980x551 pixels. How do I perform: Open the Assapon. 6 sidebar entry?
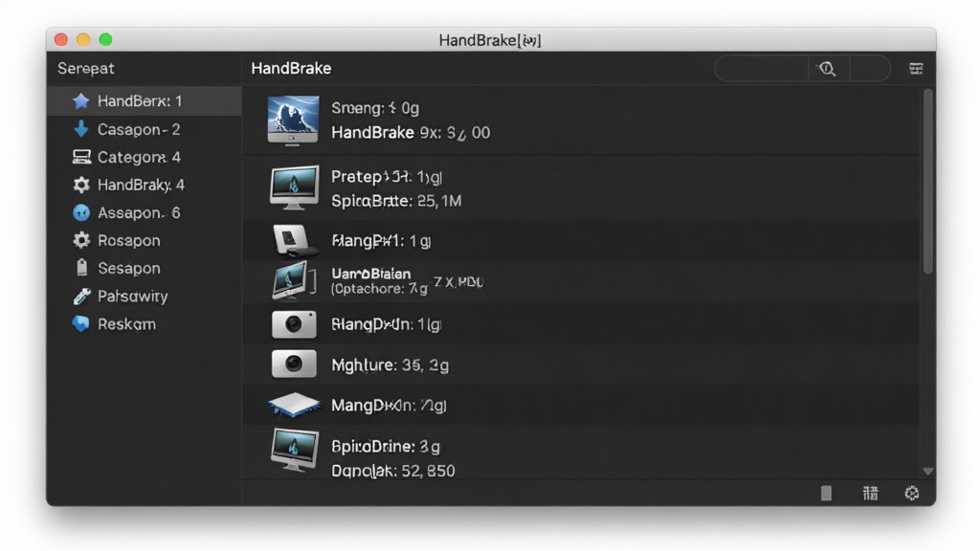coord(145,212)
